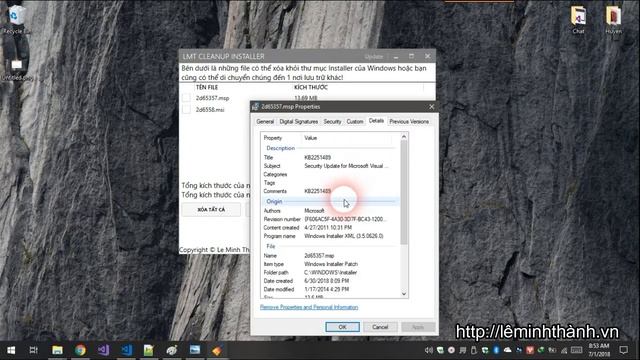640x360 pixels.
Task: Click the TÊN FILE column header
Action: point(207,87)
